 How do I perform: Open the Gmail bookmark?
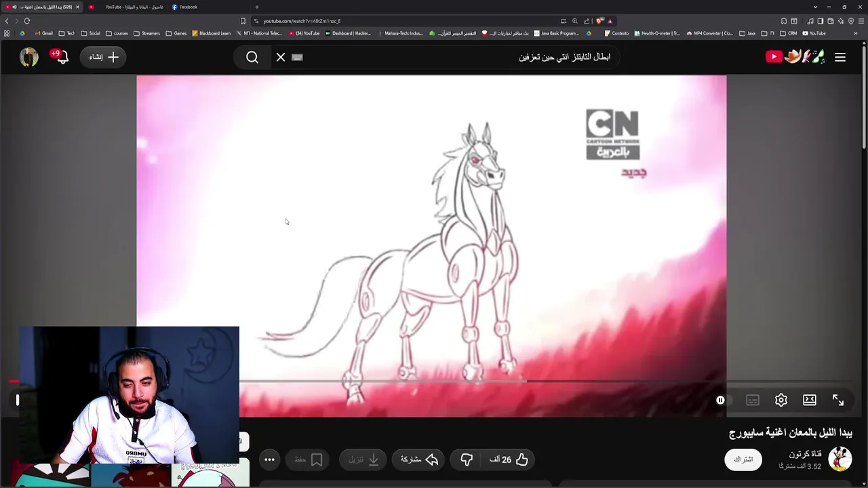tap(43, 33)
